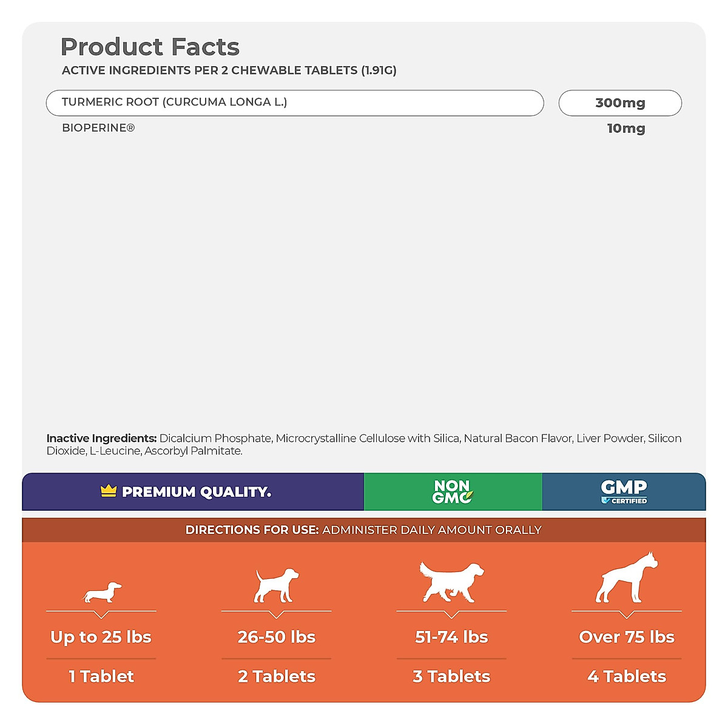Select the 3 Tablets dosage text

click(x=452, y=676)
